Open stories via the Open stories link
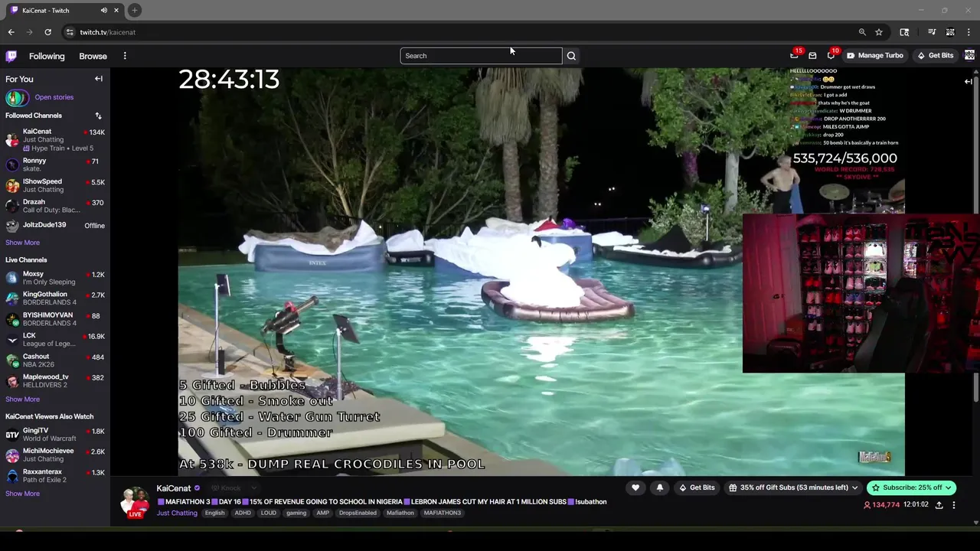The image size is (980, 551). (54, 97)
